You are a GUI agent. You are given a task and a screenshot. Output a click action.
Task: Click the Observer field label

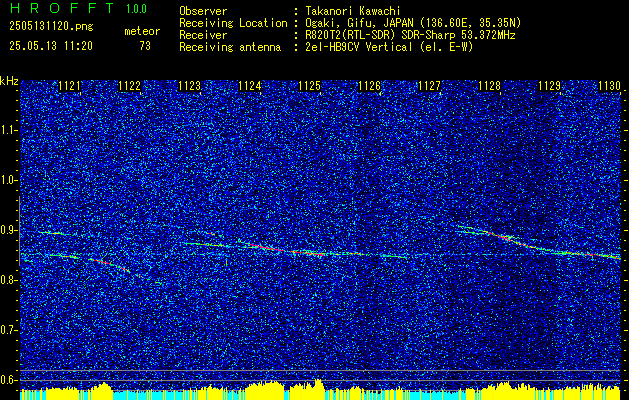click(x=203, y=11)
